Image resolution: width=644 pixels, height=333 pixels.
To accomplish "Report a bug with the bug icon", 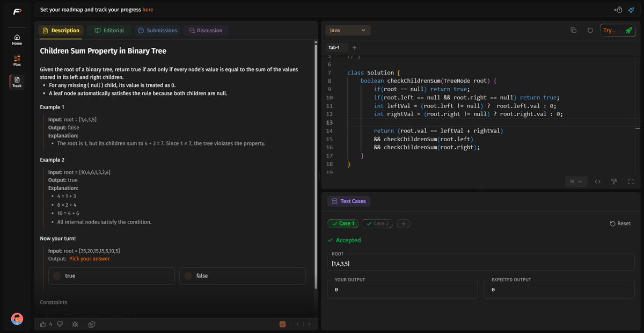I will [x=75, y=324].
